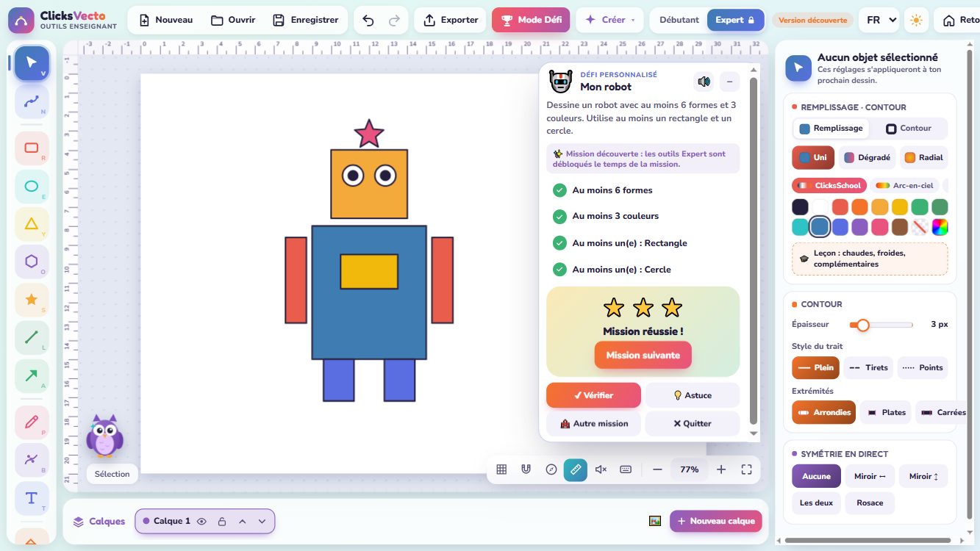The image size is (980, 551).
Task: Select the Rosace symmetry option
Action: (x=870, y=503)
